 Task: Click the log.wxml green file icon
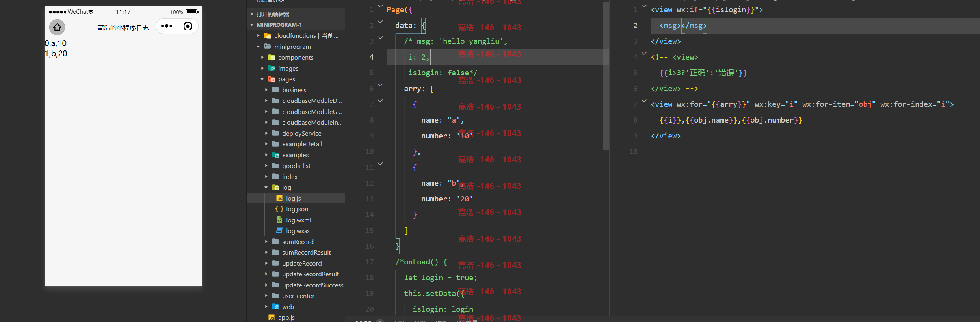coord(279,220)
